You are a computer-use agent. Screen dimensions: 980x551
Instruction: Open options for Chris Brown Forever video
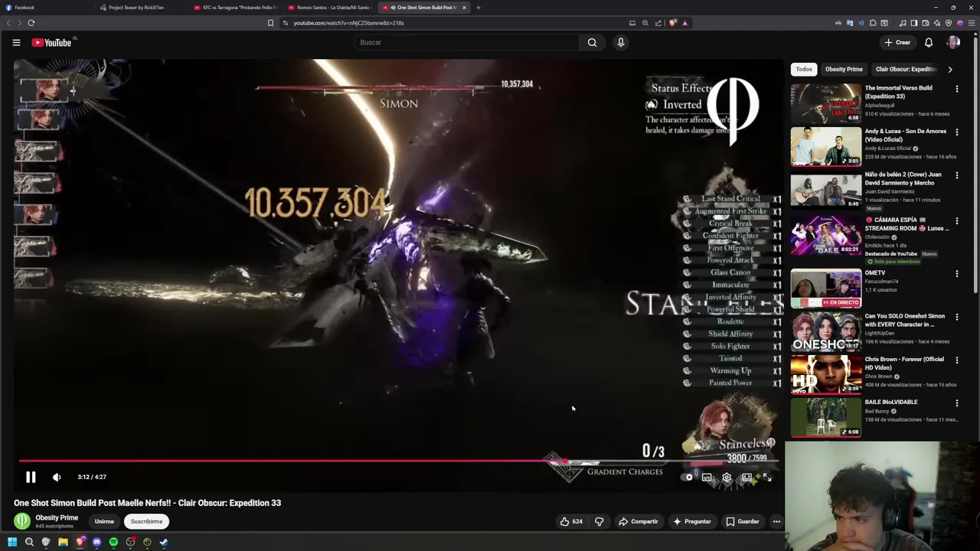point(957,360)
